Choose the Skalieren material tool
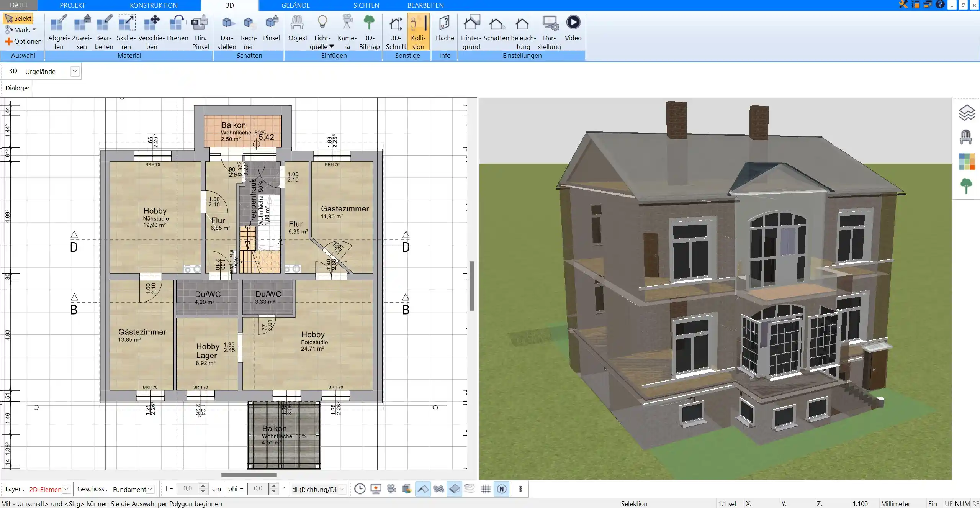The image size is (980, 508). (x=126, y=32)
